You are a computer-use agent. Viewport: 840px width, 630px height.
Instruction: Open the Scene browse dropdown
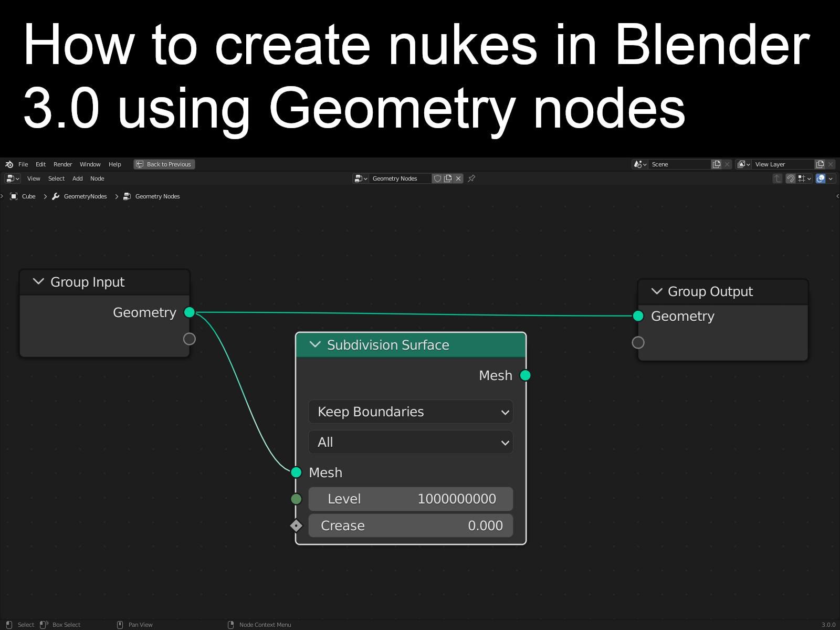point(640,164)
